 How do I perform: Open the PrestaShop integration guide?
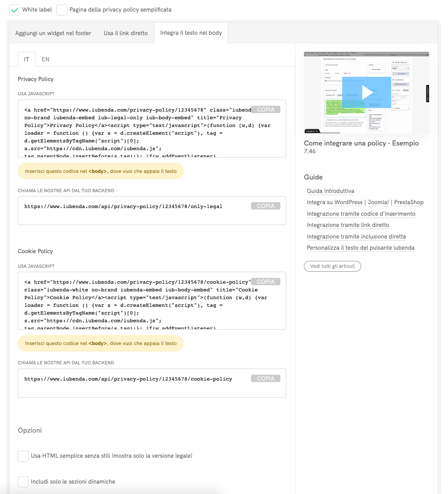coord(409,202)
